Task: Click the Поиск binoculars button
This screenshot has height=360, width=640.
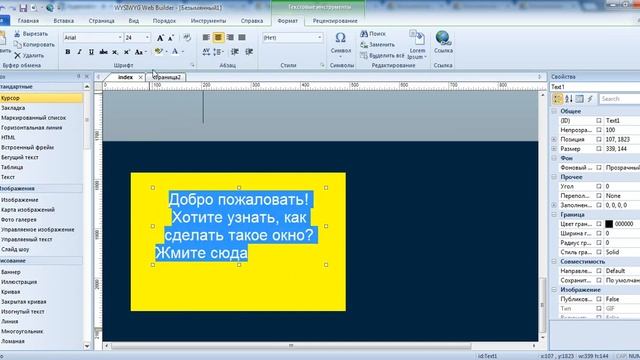Action: 373,34
